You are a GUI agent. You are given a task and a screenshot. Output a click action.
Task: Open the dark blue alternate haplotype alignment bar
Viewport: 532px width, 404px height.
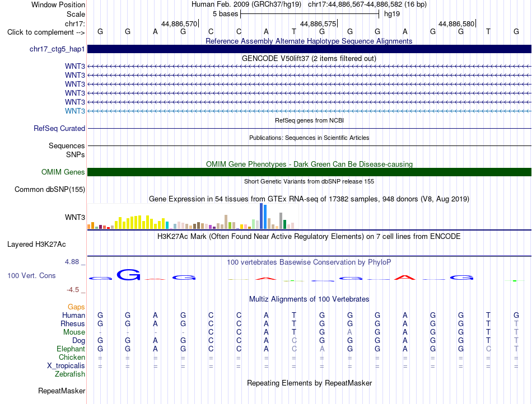(x=309, y=49)
